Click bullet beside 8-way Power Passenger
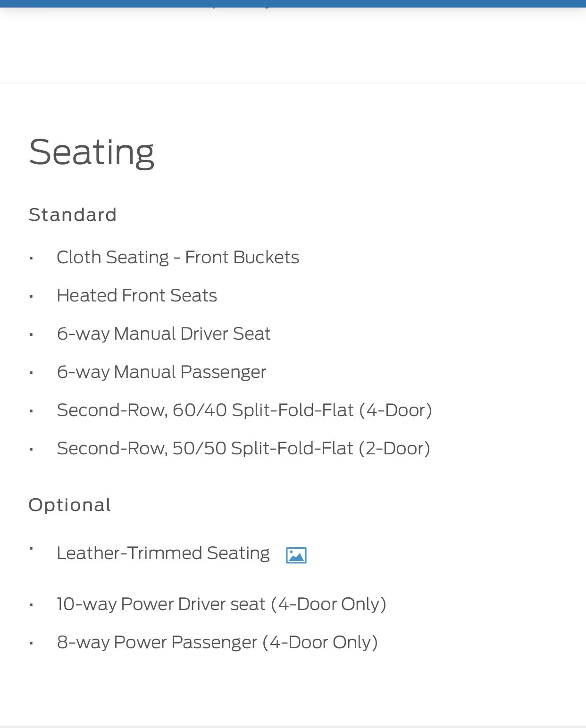586x728 pixels. pos(31,643)
